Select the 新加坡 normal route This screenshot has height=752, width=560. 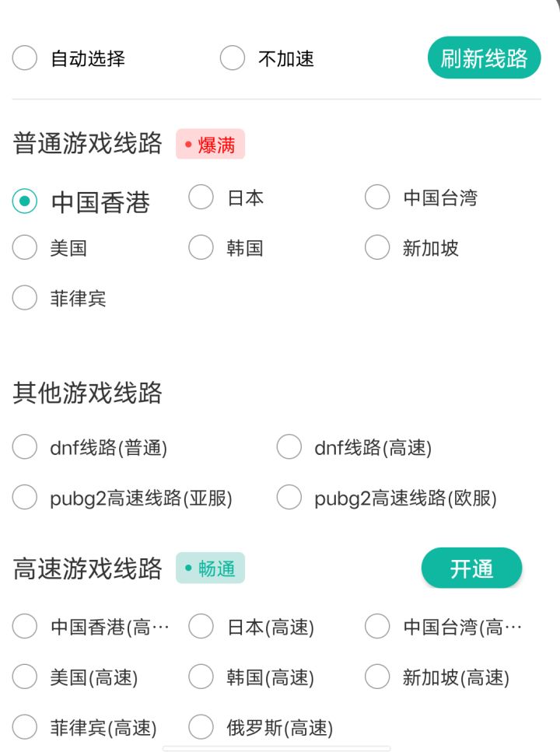click(x=377, y=248)
